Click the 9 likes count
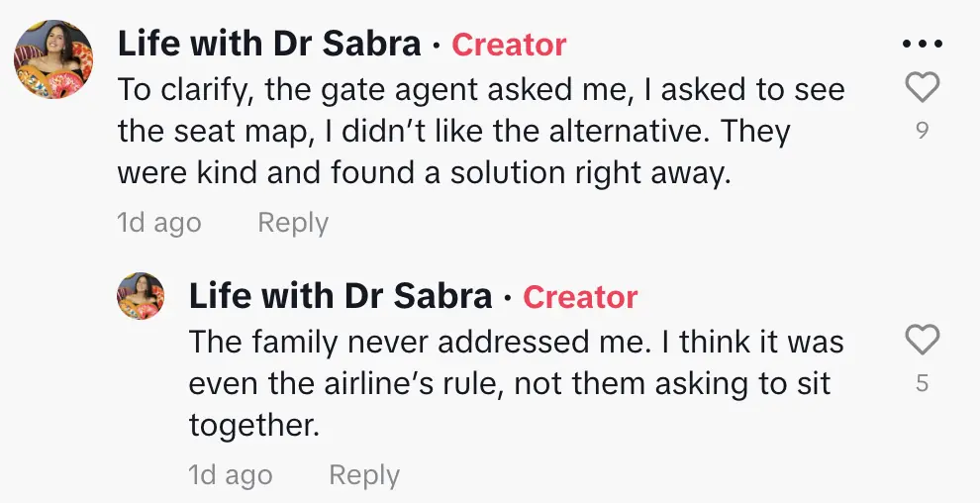This screenshot has height=503, width=980. coord(922,130)
